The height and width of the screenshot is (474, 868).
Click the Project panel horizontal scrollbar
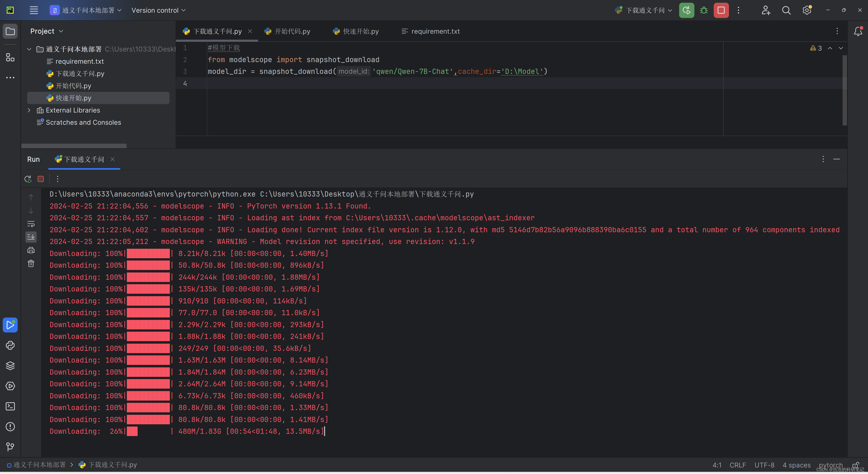[74, 146]
